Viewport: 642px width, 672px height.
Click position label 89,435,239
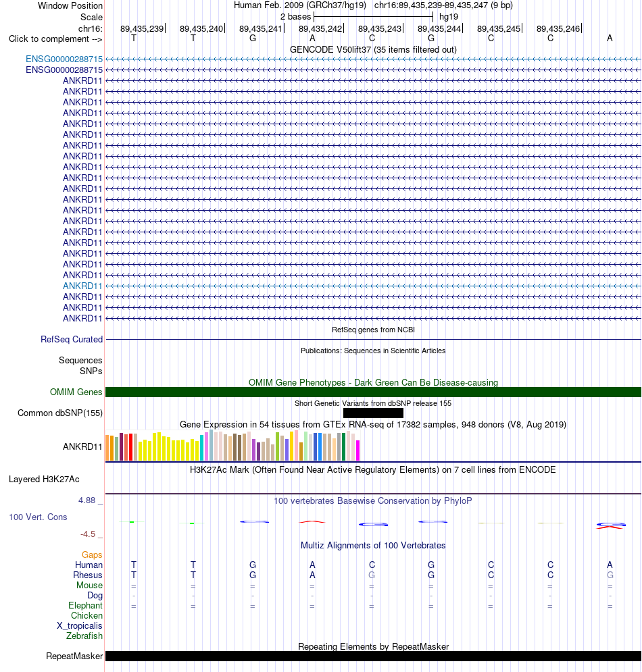point(142,29)
